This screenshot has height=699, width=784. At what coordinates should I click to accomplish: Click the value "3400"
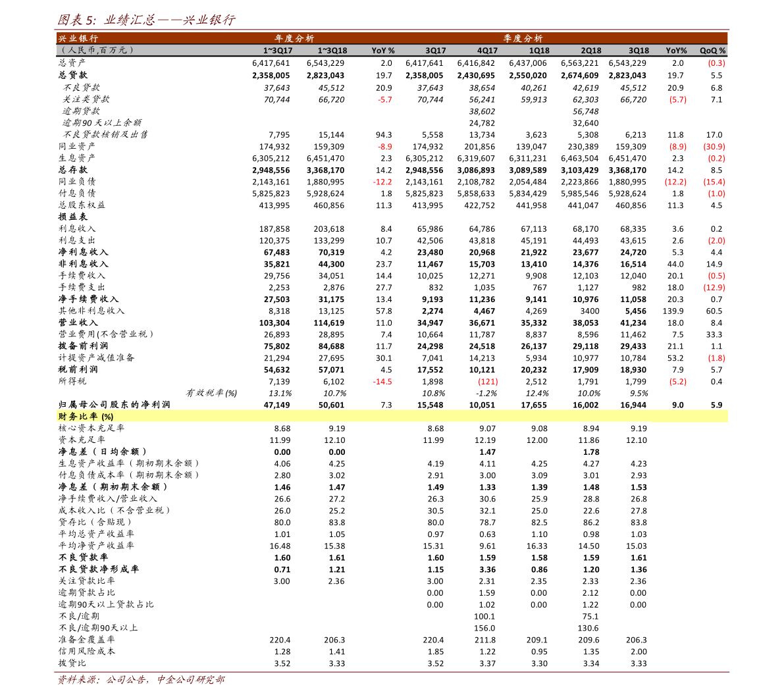coord(590,311)
